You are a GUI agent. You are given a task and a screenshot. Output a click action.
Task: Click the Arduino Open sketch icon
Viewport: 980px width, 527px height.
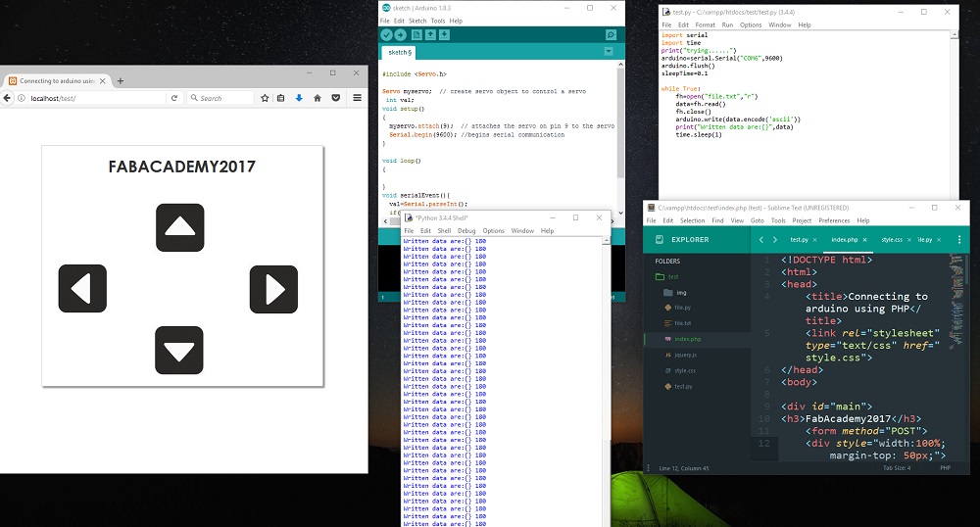point(430,35)
